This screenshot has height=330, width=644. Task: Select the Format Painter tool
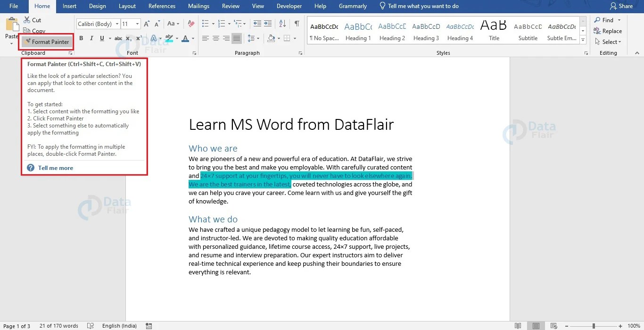(46, 42)
